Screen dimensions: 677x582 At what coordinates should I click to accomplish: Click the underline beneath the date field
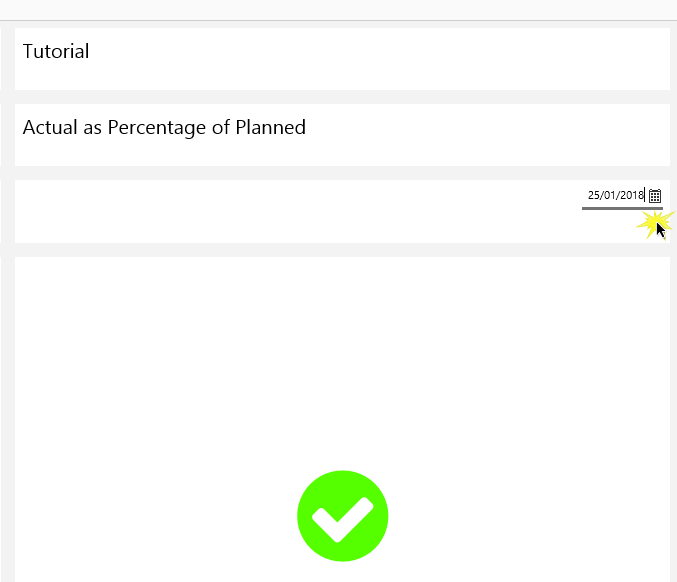click(x=621, y=208)
